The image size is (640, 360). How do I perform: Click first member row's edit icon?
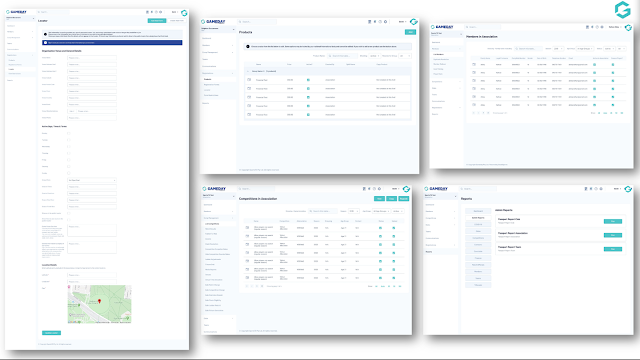click(x=474, y=64)
